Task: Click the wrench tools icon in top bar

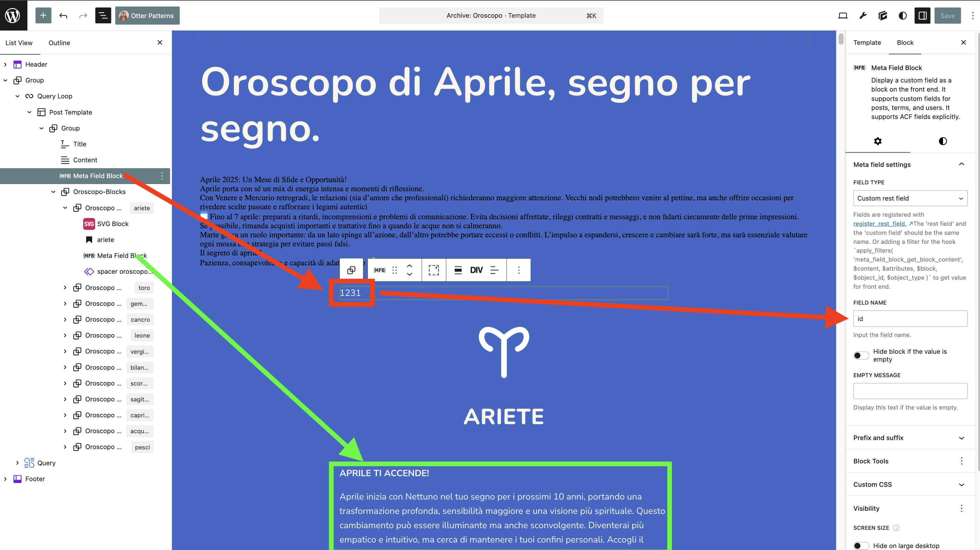Action: click(x=863, y=16)
